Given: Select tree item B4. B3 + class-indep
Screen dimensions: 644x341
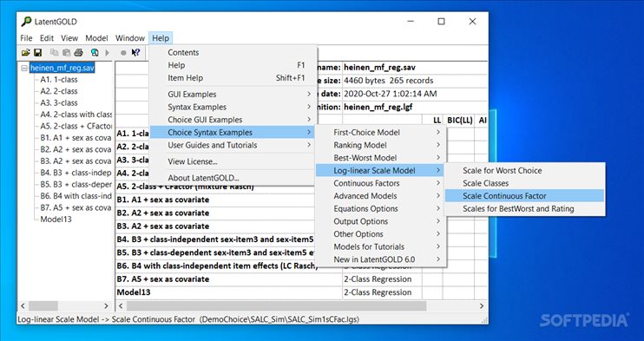Looking at the screenshot, I should (76, 173).
